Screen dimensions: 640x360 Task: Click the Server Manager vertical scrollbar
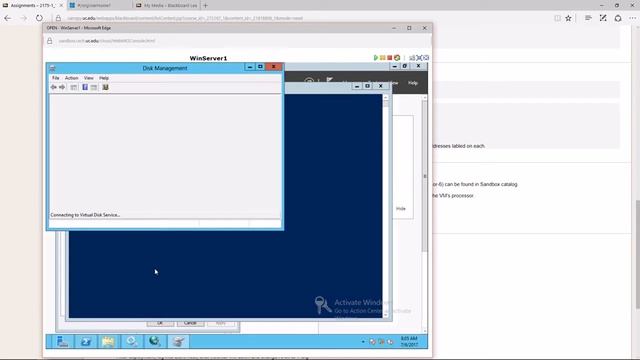click(424, 176)
